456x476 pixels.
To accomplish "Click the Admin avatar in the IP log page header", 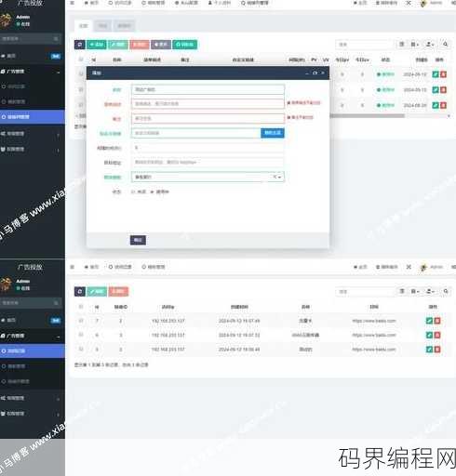I will pos(423,267).
